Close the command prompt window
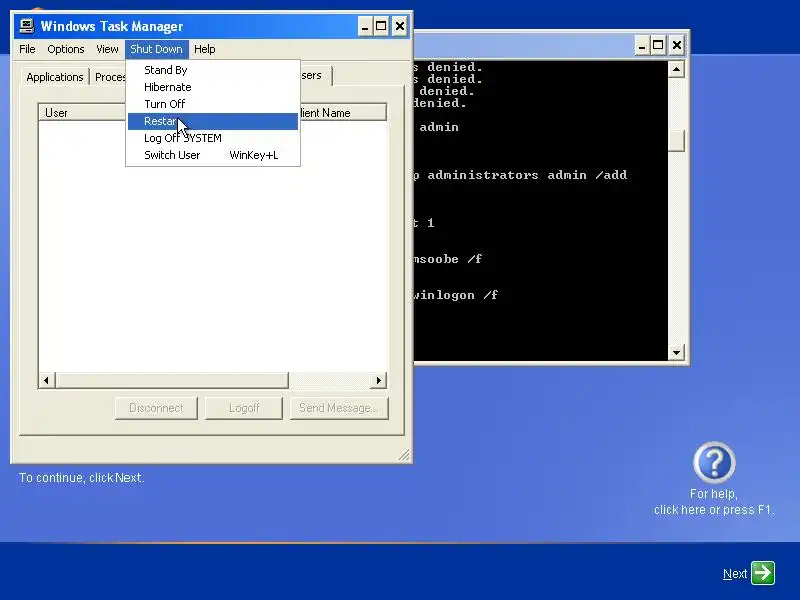The height and width of the screenshot is (600, 800). (x=677, y=45)
